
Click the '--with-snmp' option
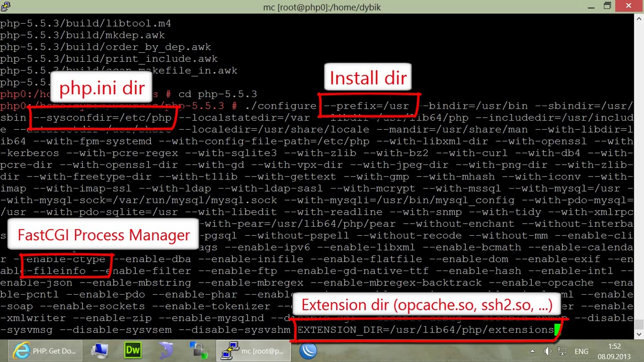coord(426,212)
